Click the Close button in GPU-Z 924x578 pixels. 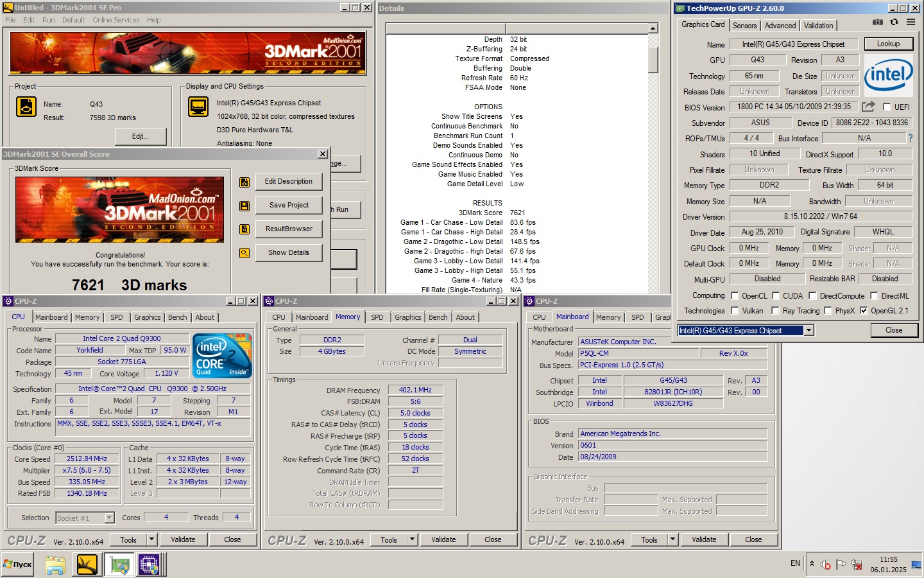(894, 330)
